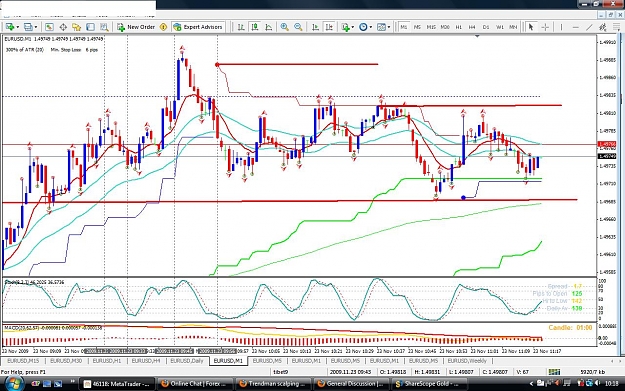
Task: Switch to the EURUSD,H4 chart tab
Action: [146, 361]
